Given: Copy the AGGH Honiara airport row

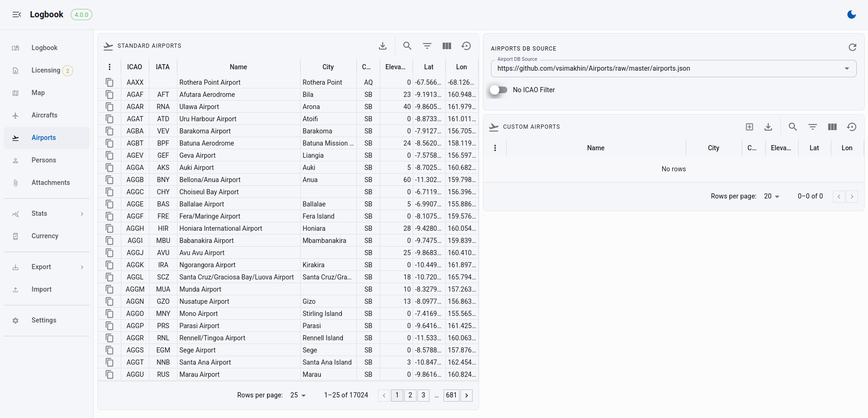Looking at the screenshot, I should 109,228.
